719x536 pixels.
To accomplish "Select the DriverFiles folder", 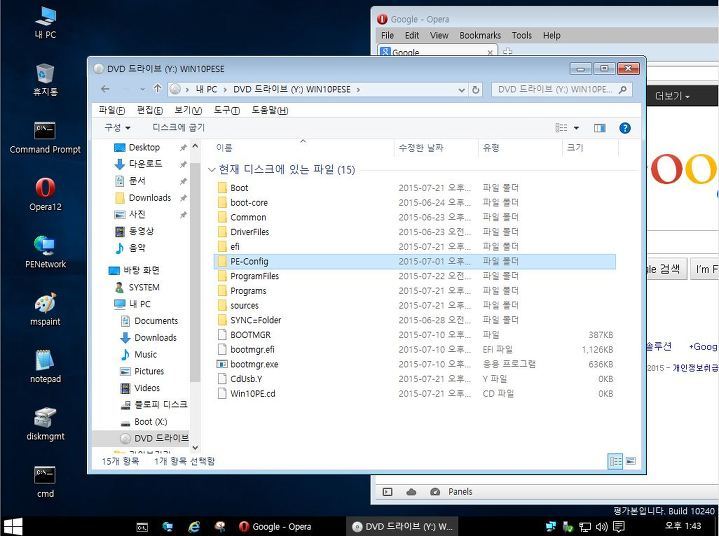I will pyautogui.click(x=415, y=232).
